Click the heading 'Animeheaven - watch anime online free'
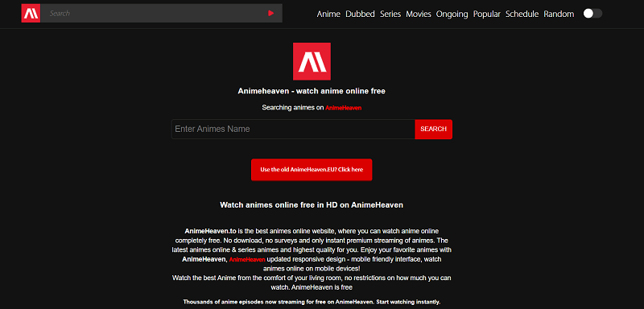This screenshot has height=309, width=644. click(x=312, y=91)
